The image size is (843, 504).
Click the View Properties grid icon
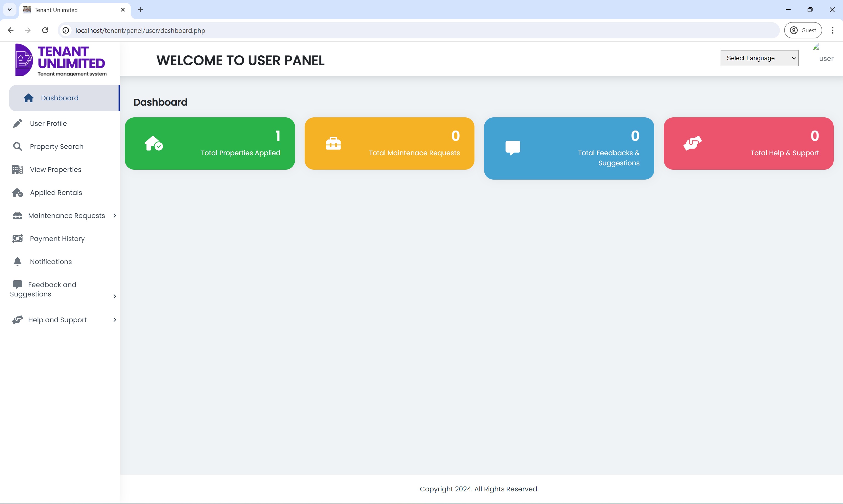(17, 169)
